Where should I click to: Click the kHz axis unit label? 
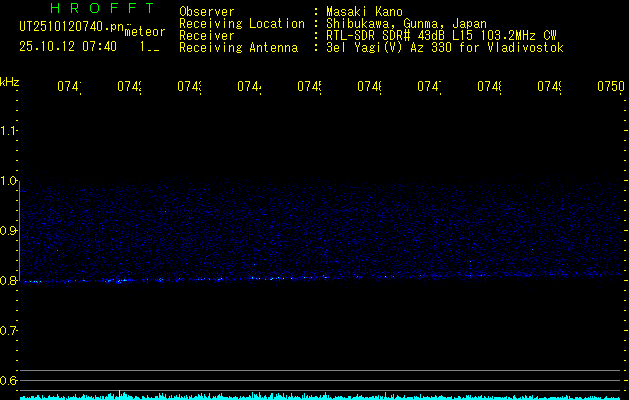(10, 80)
